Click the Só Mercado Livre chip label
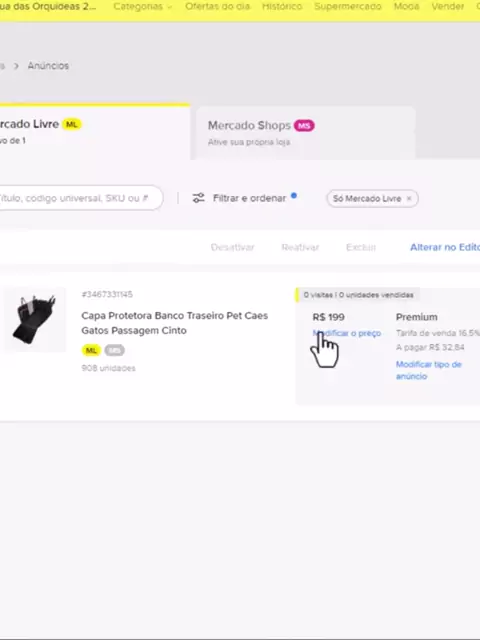This screenshot has width=480, height=640. [367, 198]
